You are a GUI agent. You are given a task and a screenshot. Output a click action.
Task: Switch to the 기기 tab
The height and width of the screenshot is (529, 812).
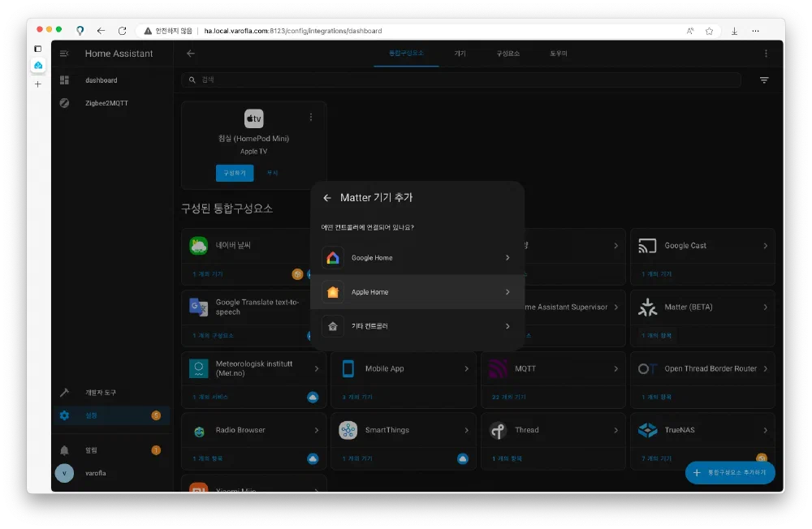(460, 54)
